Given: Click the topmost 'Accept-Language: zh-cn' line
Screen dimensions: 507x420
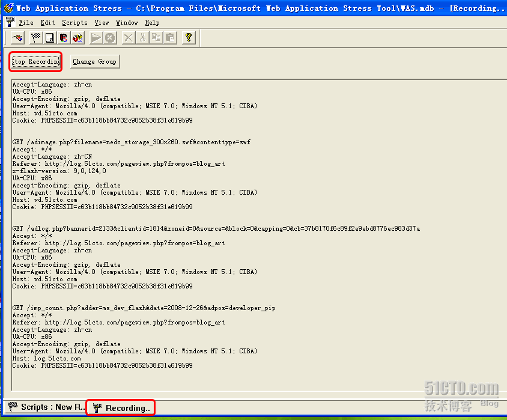Looking at the screenshot, I should point(52,84).
